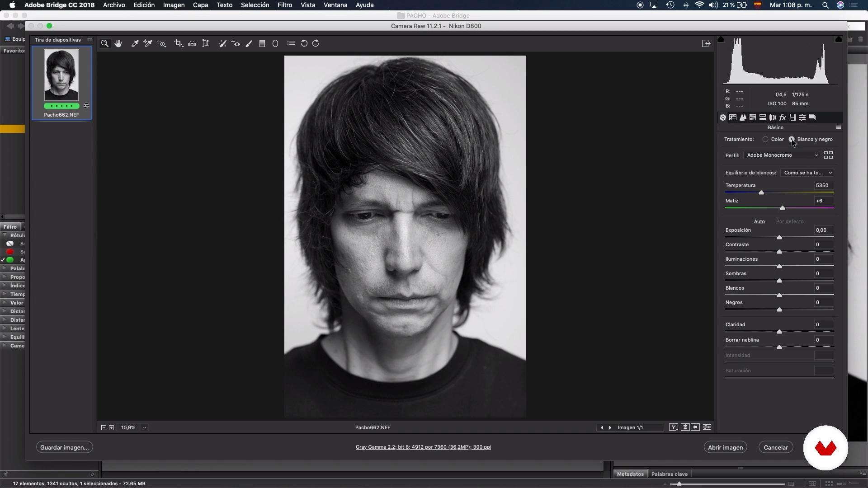Open the zoom level dropdown
Screen dimensions: 868x488
click(x=145, y=427)
